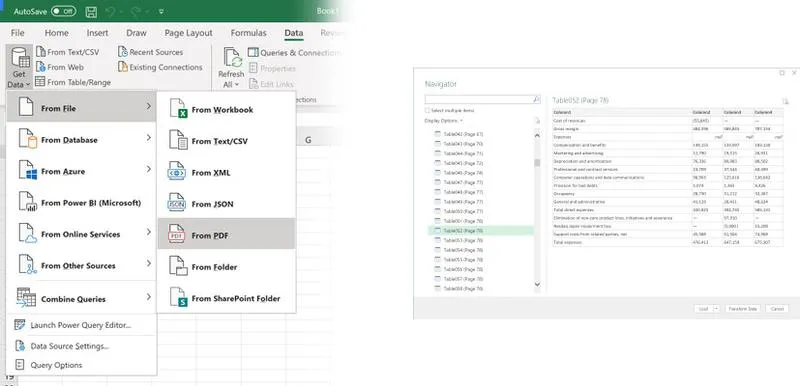Click the PDF file icon
Viewport: 800px width, 386px height.
coord(177,234)
